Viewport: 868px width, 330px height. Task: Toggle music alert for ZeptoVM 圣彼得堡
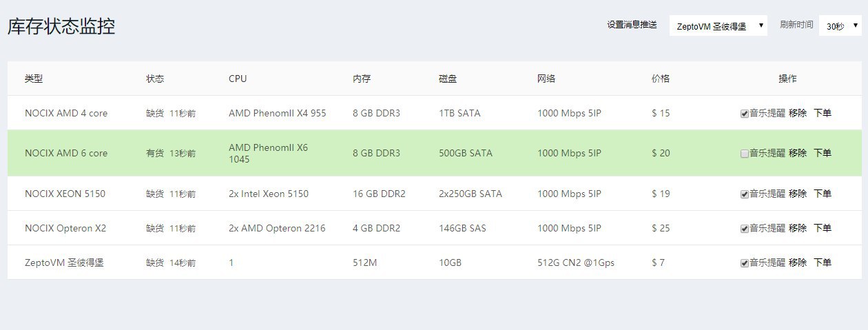(x=745, y=263)
